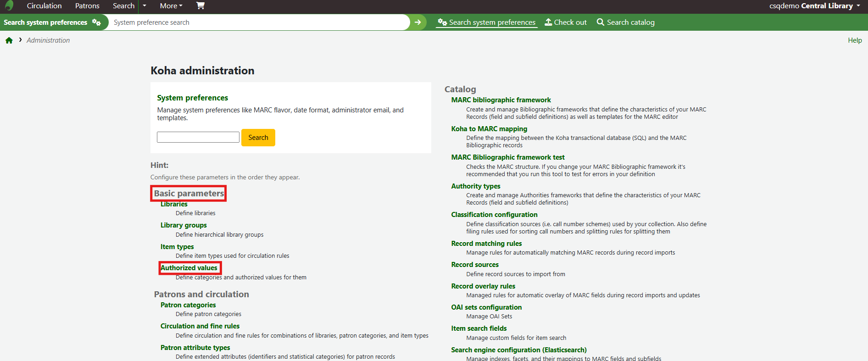Open Patron attribute types link
Image resolution: width=868 pixels, height=361 pixels.
click(x=195, y=348)
